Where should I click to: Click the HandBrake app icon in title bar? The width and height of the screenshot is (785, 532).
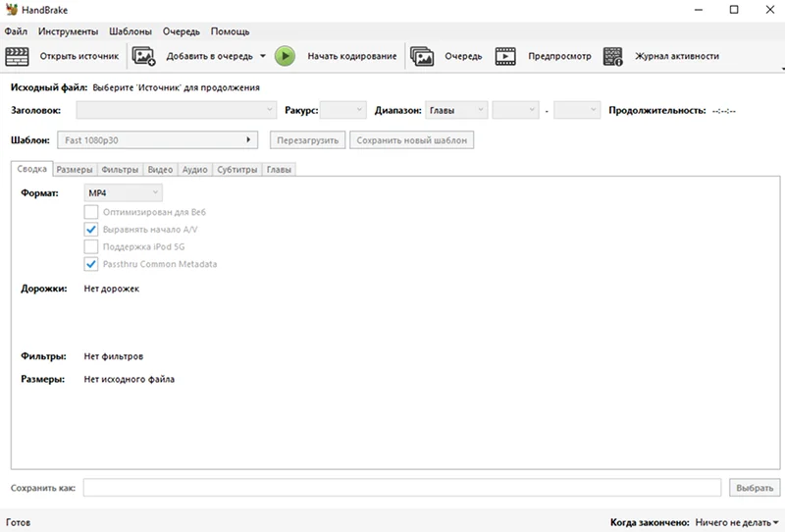(11, 10)
